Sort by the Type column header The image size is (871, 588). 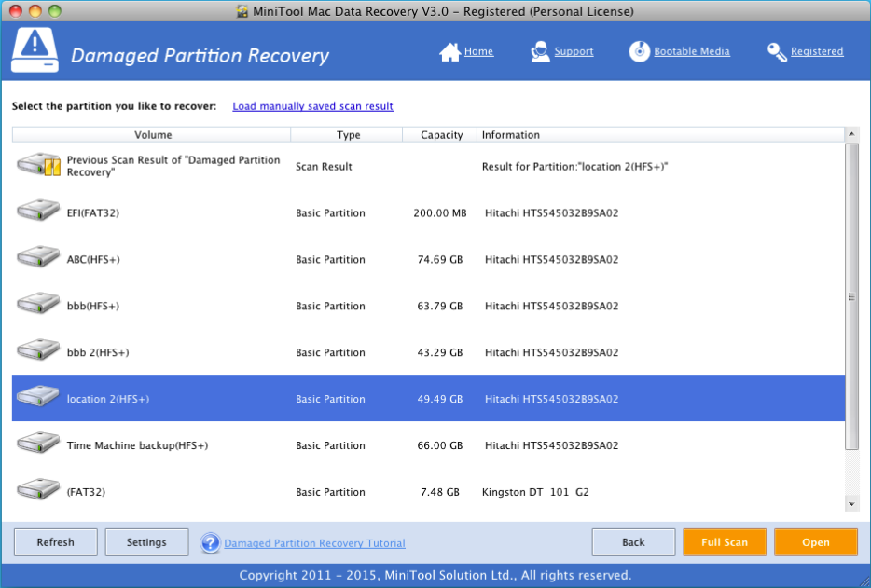pos(347,135)
